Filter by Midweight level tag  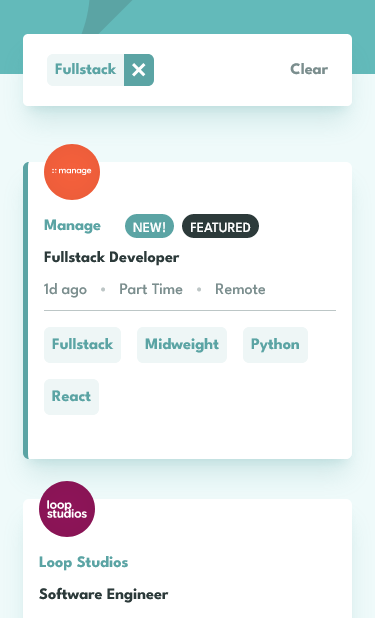182,344
